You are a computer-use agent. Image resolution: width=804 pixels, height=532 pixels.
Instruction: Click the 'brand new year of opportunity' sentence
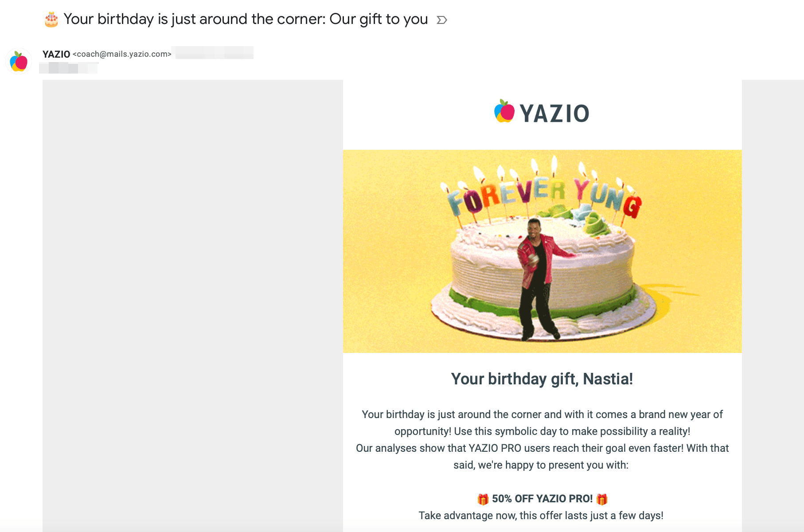[542, 422]
